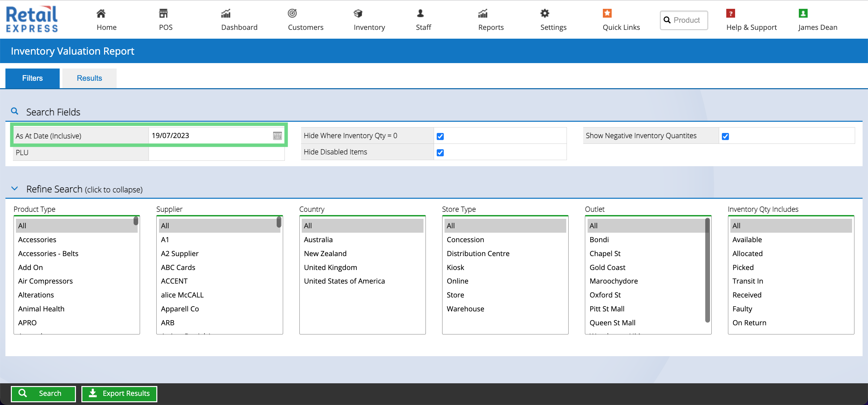Click the Product Type list scrollbar
Image resolution: width=868 pixels, height=405 pixels.
[136, 221]
